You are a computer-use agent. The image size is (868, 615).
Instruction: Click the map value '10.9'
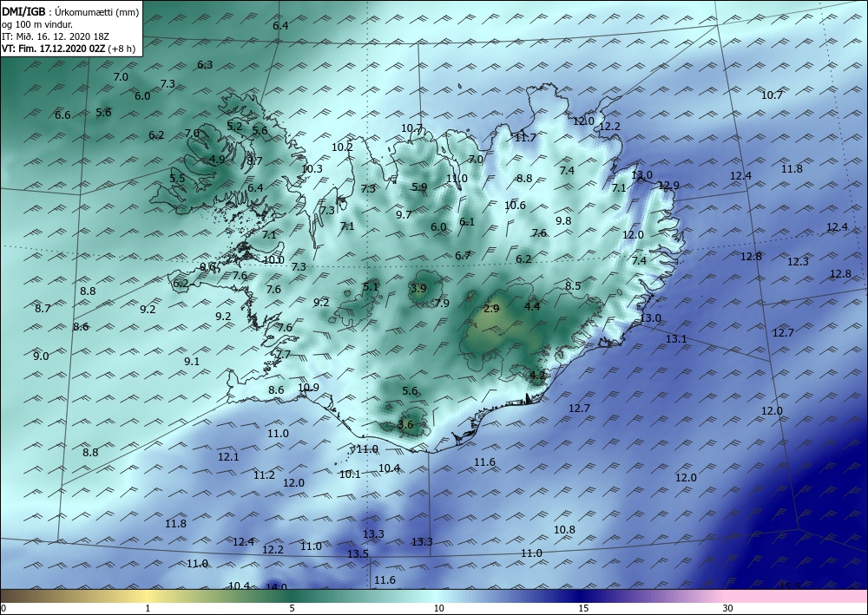[308, 387]
